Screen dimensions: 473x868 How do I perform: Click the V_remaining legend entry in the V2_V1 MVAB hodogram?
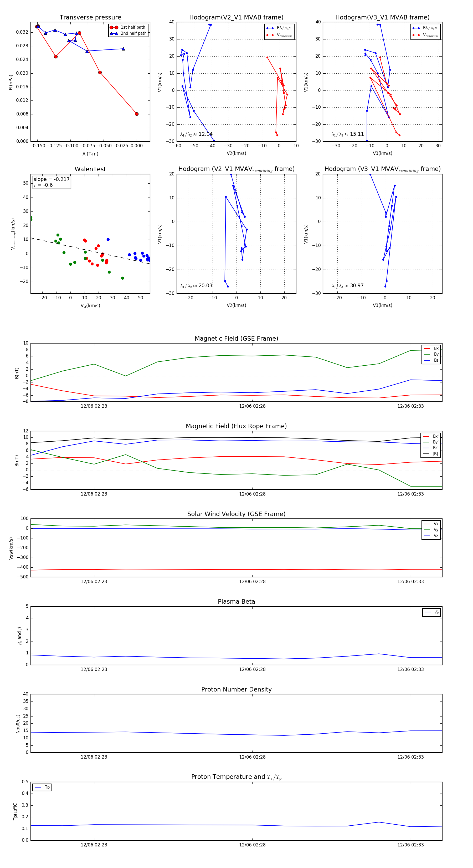point(279,35)
